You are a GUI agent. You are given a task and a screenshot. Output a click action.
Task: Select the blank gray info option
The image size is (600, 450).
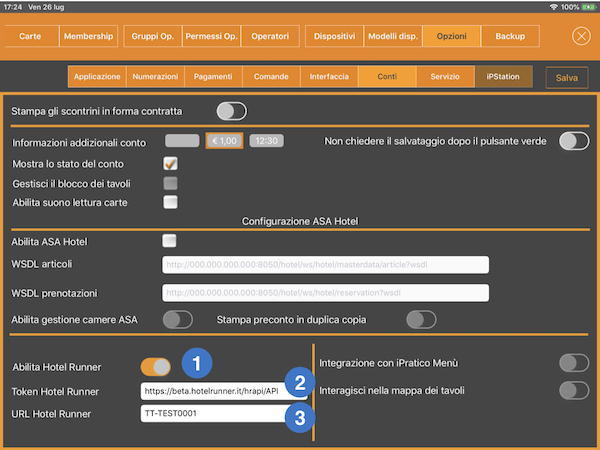[x=182, y=140]
